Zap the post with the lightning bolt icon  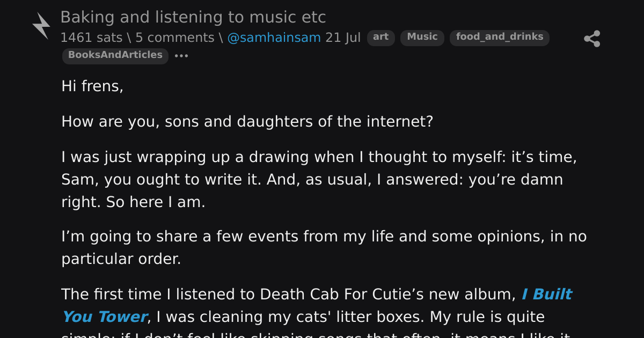pos(41,26)
